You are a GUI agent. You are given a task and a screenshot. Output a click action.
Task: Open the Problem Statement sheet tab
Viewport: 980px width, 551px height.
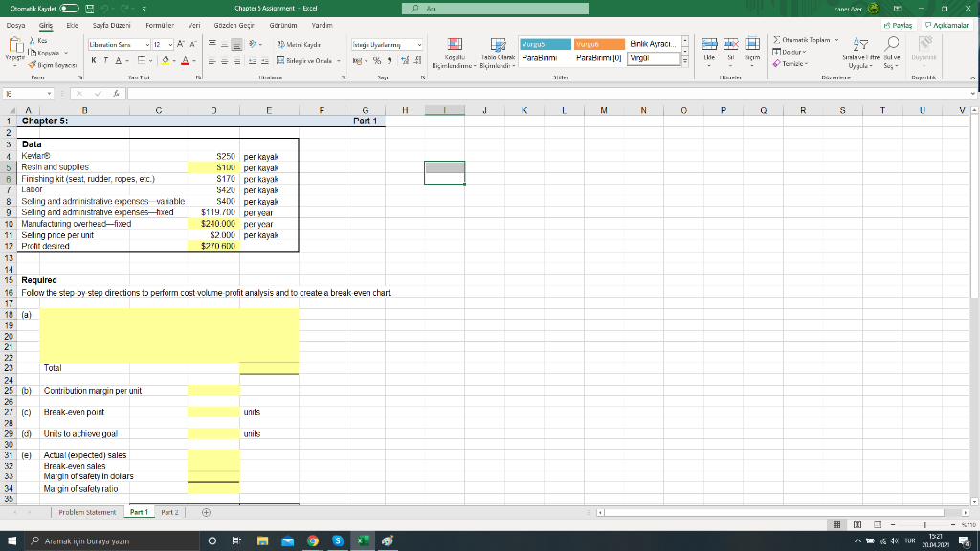tap(87, 513)
